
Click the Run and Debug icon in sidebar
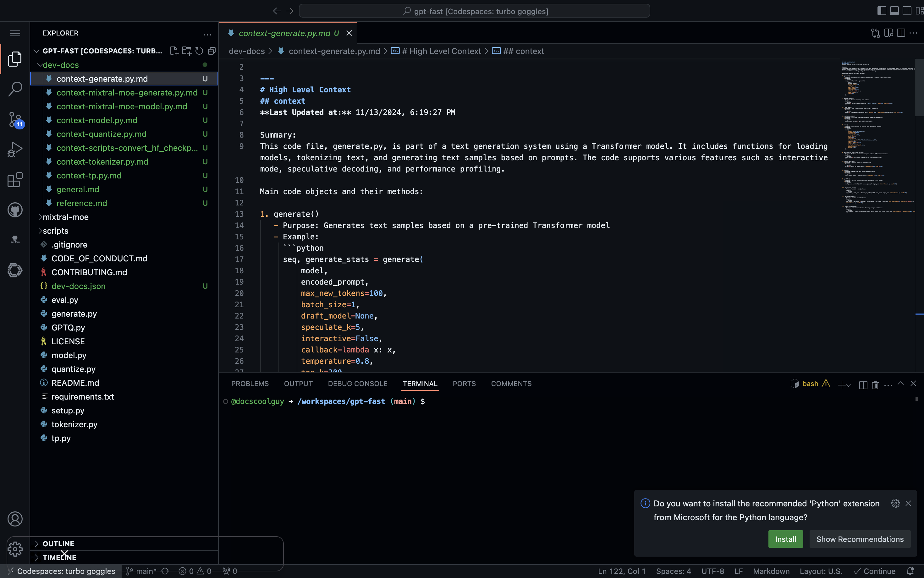point(15,149)
